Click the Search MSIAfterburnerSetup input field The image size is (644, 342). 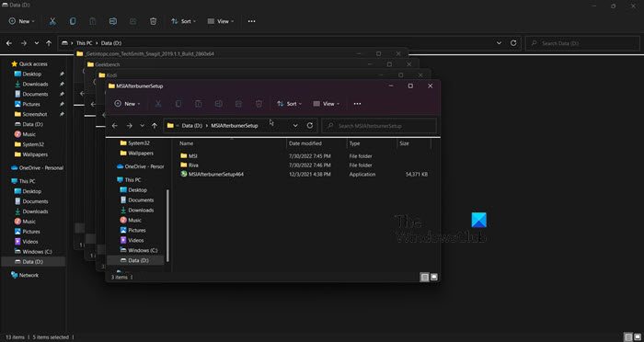tap(379, 126)
